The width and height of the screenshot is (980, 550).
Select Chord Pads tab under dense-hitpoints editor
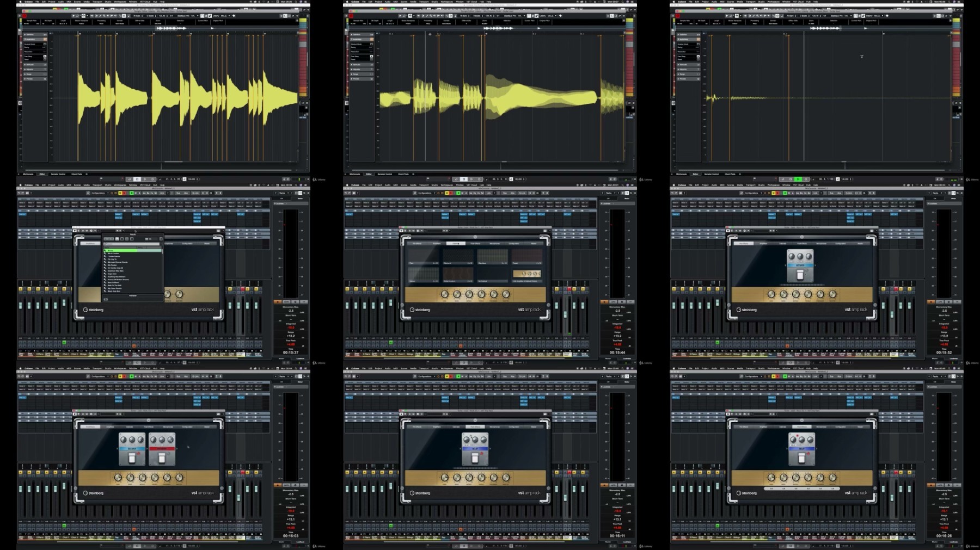point(77,174)
